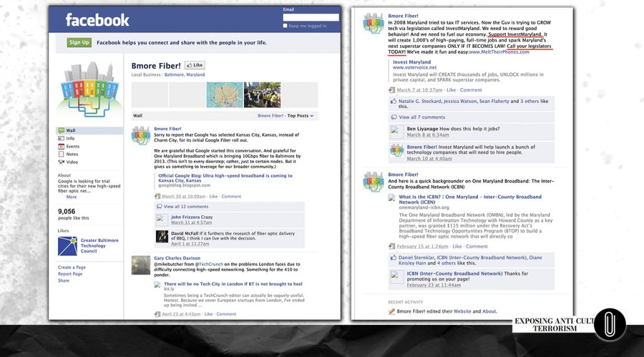
Task: Click the Report Page link
Action: pos(70,273)
